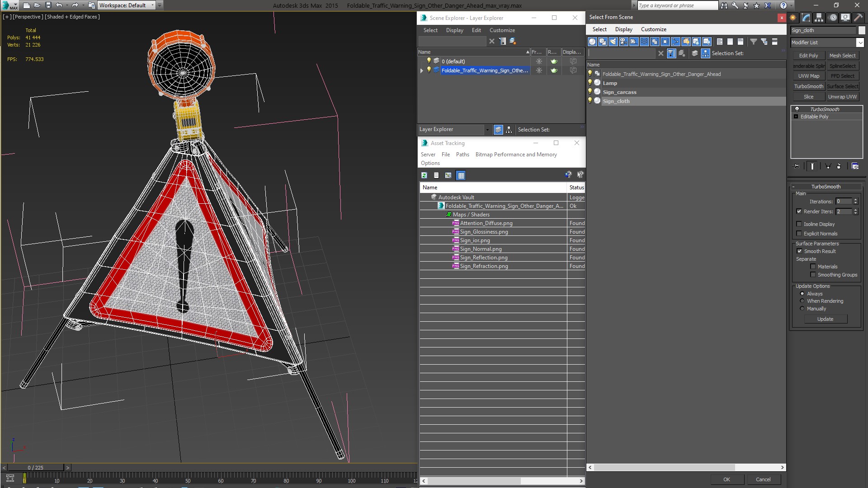The height and width of the screenshot is (488, 868).
Task: Enable Isoline Display checkbox
Action: click(799, 224)
